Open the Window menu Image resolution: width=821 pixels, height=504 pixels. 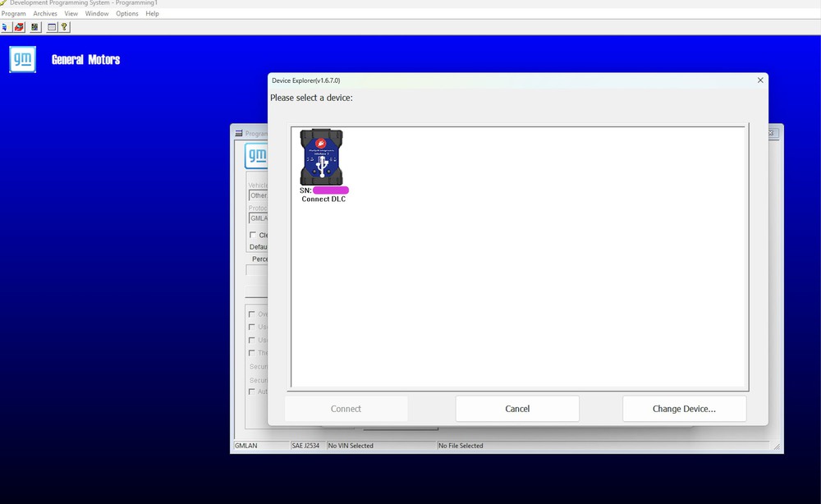click(97, 14)
